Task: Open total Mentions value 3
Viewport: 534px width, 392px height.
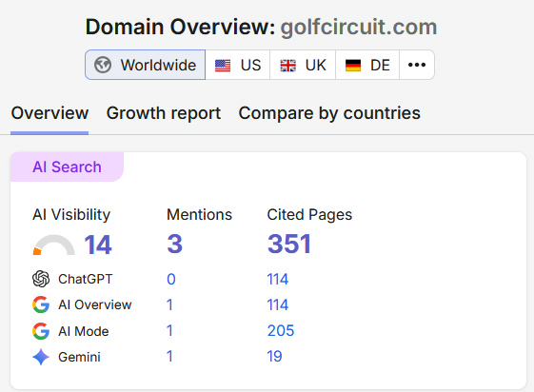Action: coord(175,244)
